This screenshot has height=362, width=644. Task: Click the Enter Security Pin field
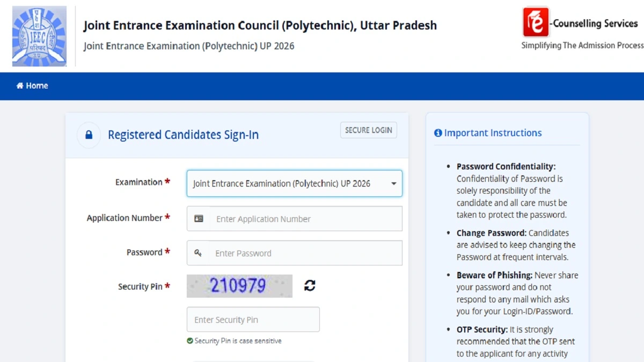coord(253,319)
